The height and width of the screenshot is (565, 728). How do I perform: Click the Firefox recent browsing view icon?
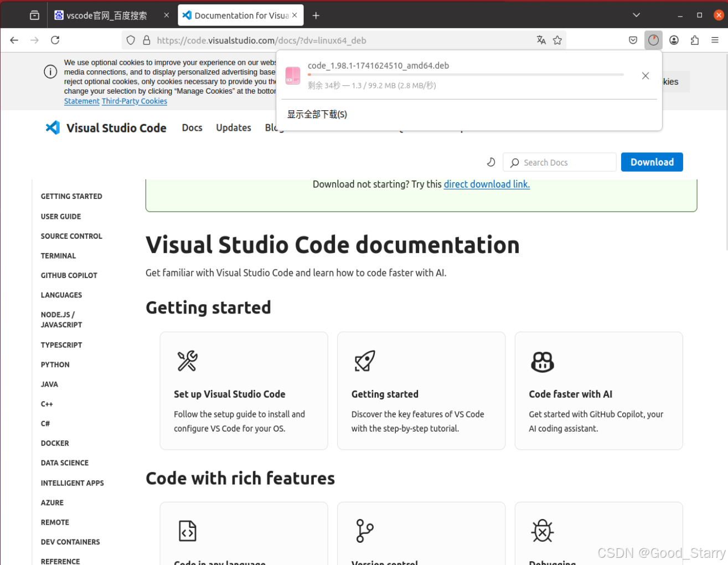click(x=34, y=16)
